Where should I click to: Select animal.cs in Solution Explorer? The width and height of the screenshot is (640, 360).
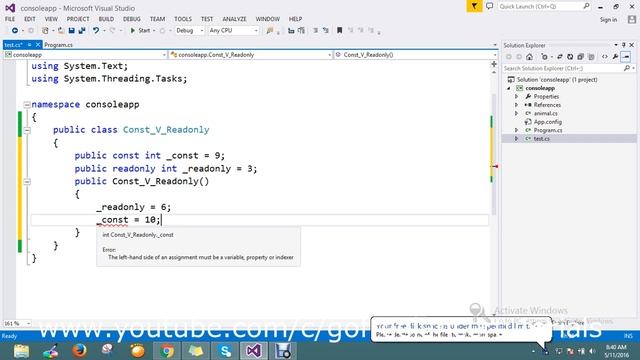coord(545,113)
